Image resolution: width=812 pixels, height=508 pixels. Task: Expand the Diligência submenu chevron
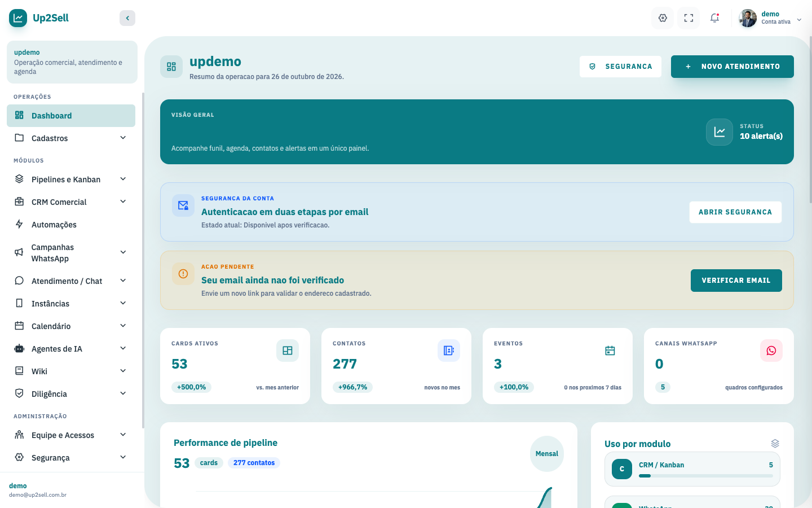pos(123,394)
